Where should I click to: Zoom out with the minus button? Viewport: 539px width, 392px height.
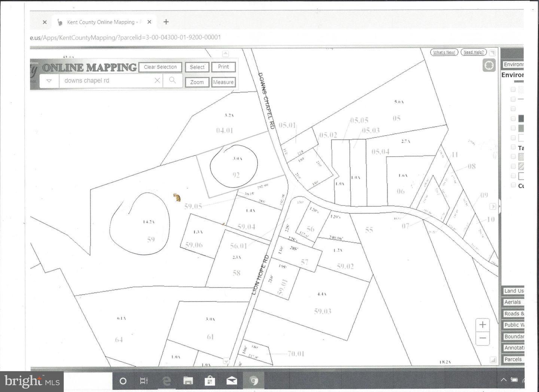[x=482, y=338]
